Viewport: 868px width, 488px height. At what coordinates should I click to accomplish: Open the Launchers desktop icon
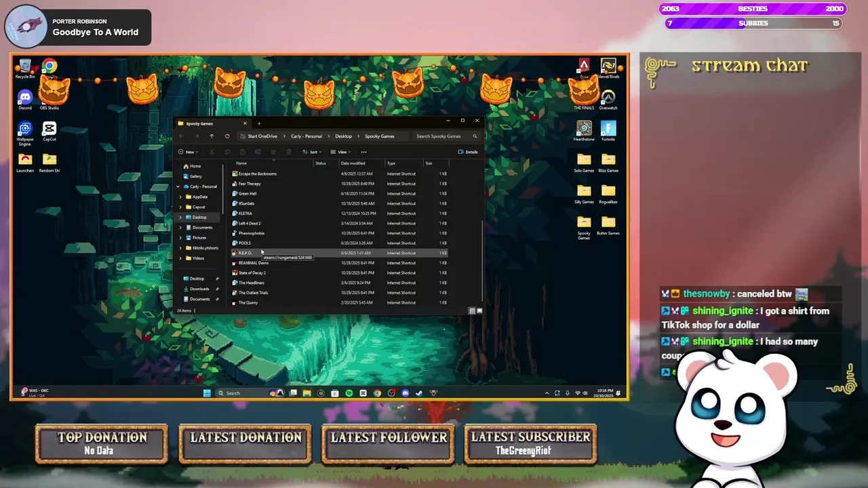click(x=25, y=163)
